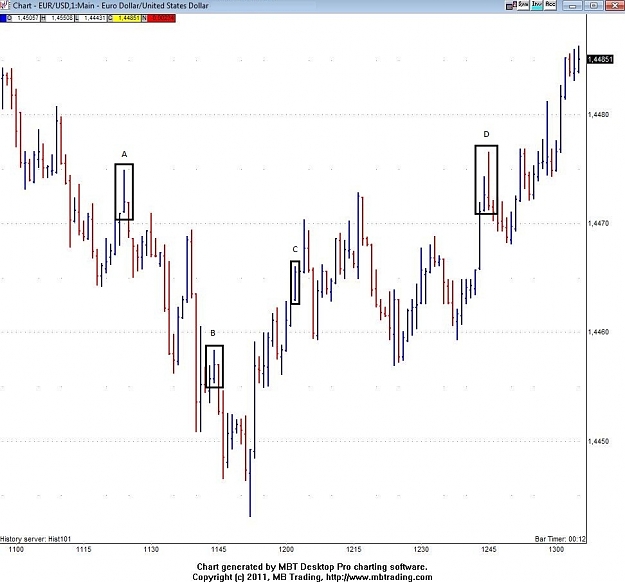Click the 1130 time axis label
The width and height of the screenshot is (625, 582).
click(151, 549)
